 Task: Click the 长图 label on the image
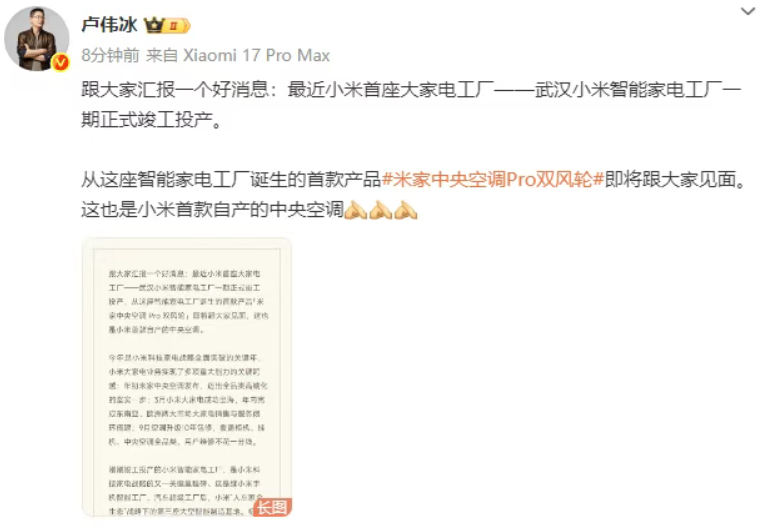tap(272, 507)
